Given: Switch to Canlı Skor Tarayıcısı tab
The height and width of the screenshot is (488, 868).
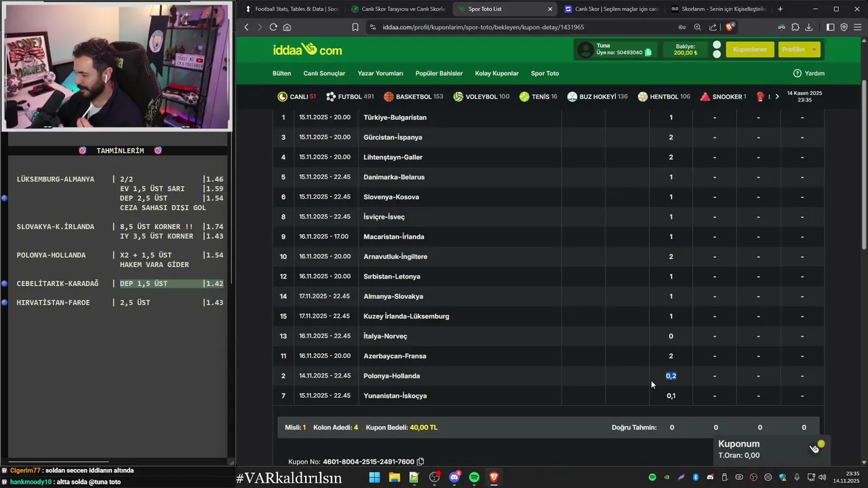Looking at the screenshot, I should [397, 9].
